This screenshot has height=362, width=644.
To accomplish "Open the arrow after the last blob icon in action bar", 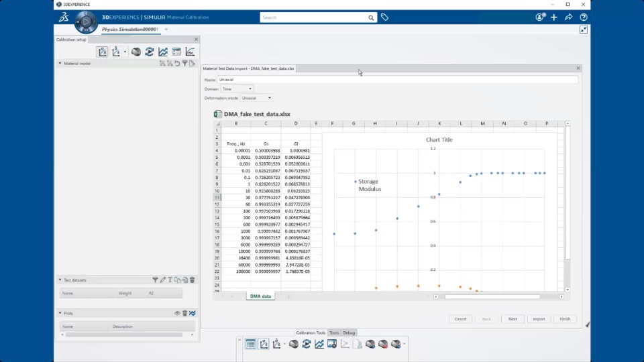I will (x=405, y=344).
